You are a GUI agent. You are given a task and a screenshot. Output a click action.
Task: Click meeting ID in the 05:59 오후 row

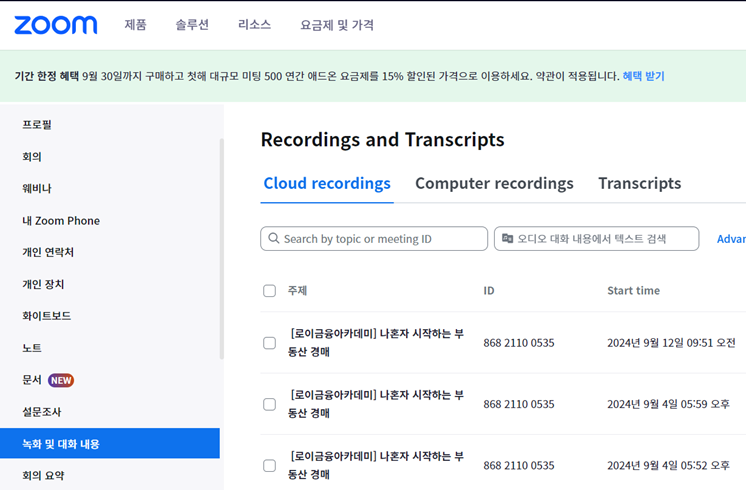(519, 404)
